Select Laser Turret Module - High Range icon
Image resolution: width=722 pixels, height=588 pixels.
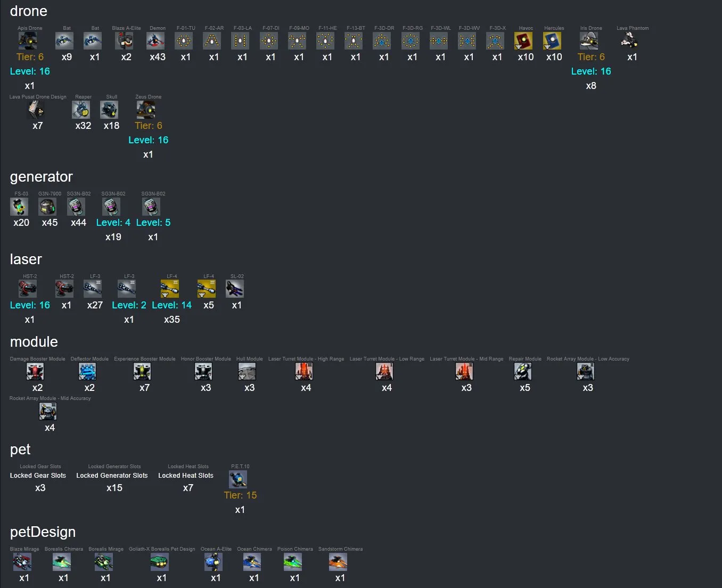point(304,372)
